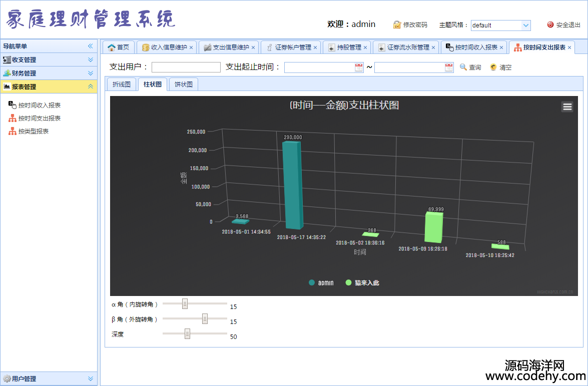The width and height of the screenshot is (588, 386).
Task: Close the 证券流水账管理 tab
Action: (x=433, y=47)
